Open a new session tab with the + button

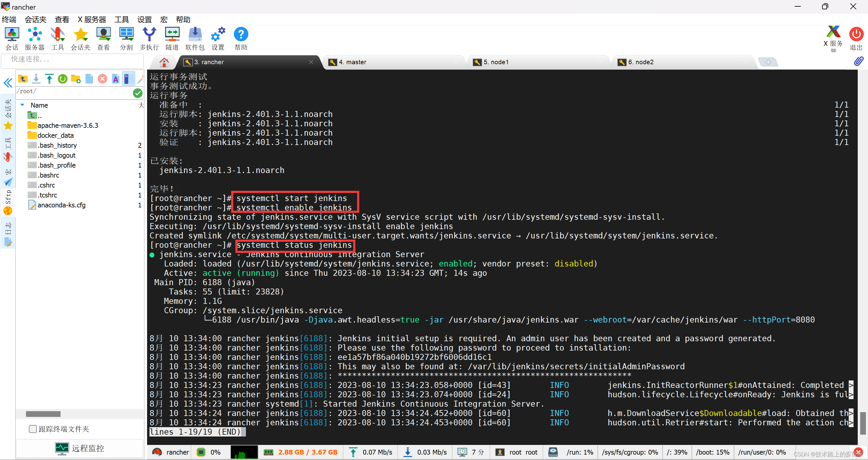[x=768, y=62]
